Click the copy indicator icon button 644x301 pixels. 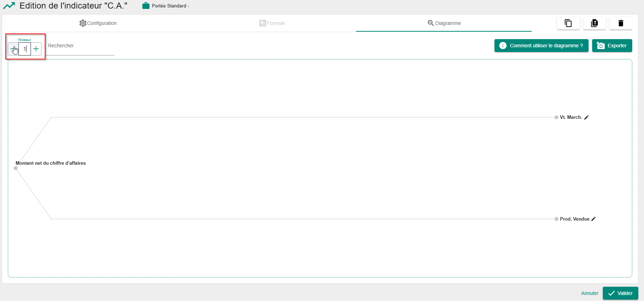pyautogui.click(x=568, y=23)
